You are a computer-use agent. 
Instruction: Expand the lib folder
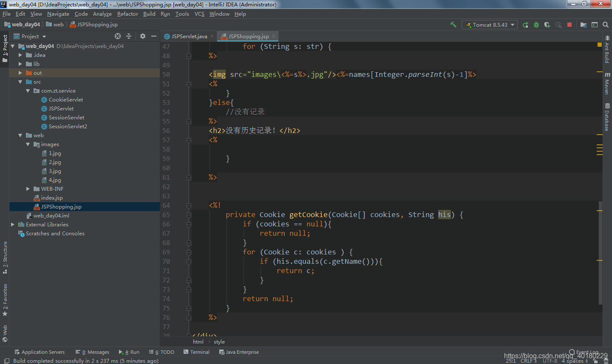click(20, 64)
